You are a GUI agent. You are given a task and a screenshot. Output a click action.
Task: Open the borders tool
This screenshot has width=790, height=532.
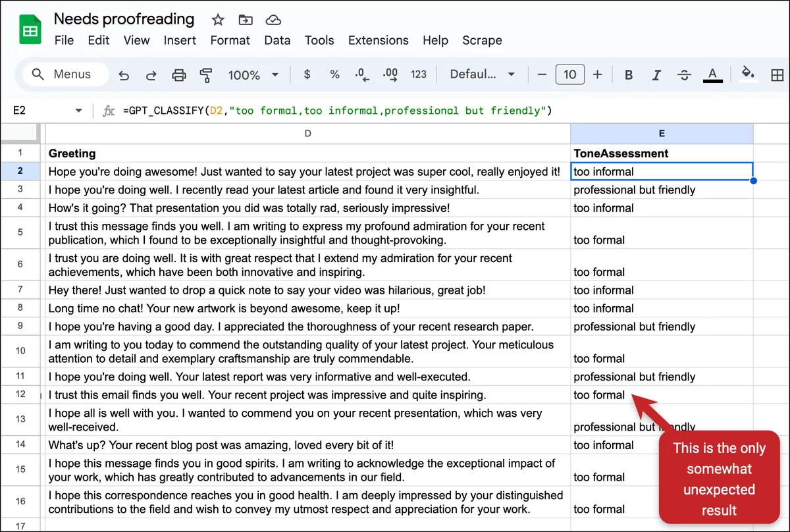tap(777, 75)
